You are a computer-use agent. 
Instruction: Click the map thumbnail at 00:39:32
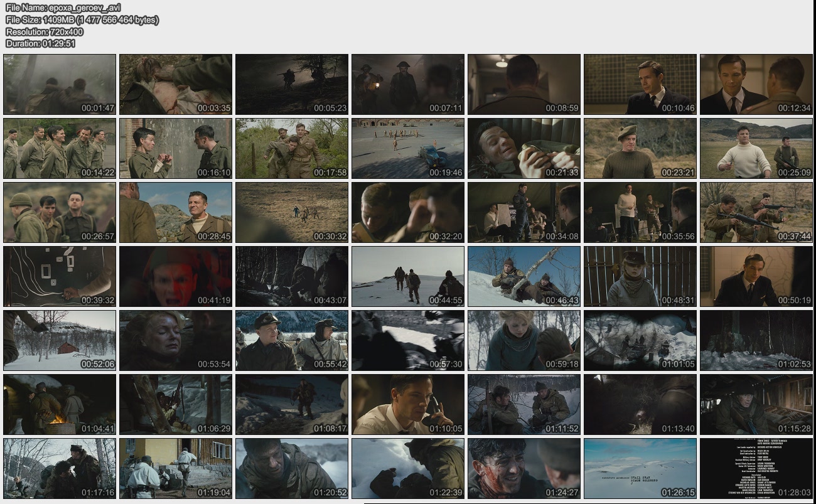(x=60, y=276)
